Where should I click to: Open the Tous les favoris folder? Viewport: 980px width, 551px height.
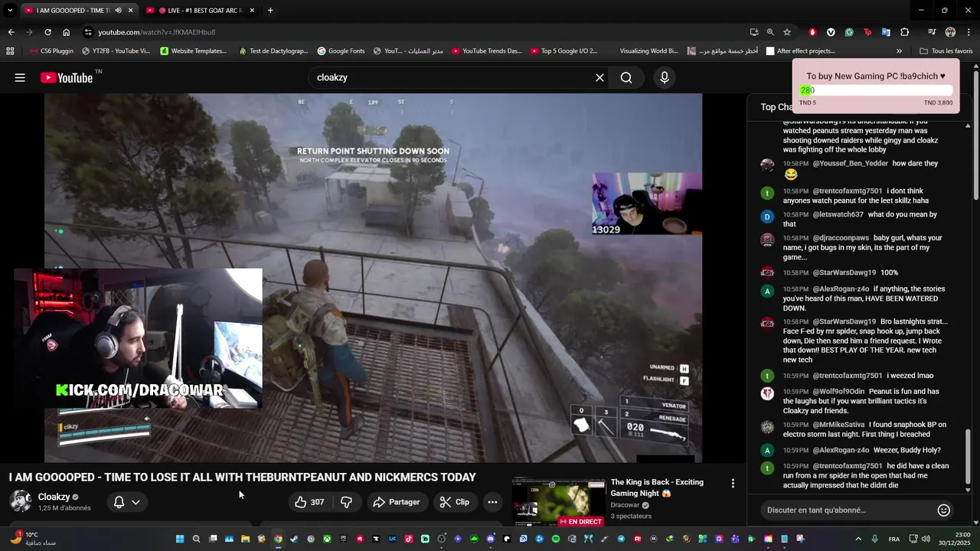[946, 51]
